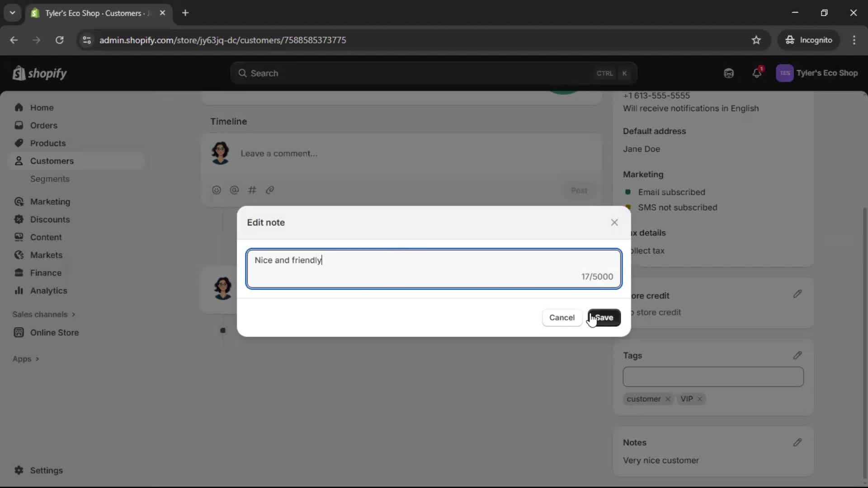Edit the Notes section pencil icon
Viewport: 868px width, 488px height.
[x=797, y=442]
